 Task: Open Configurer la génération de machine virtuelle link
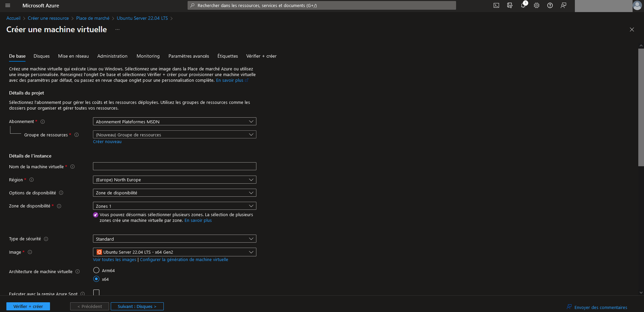coord(184,260)
